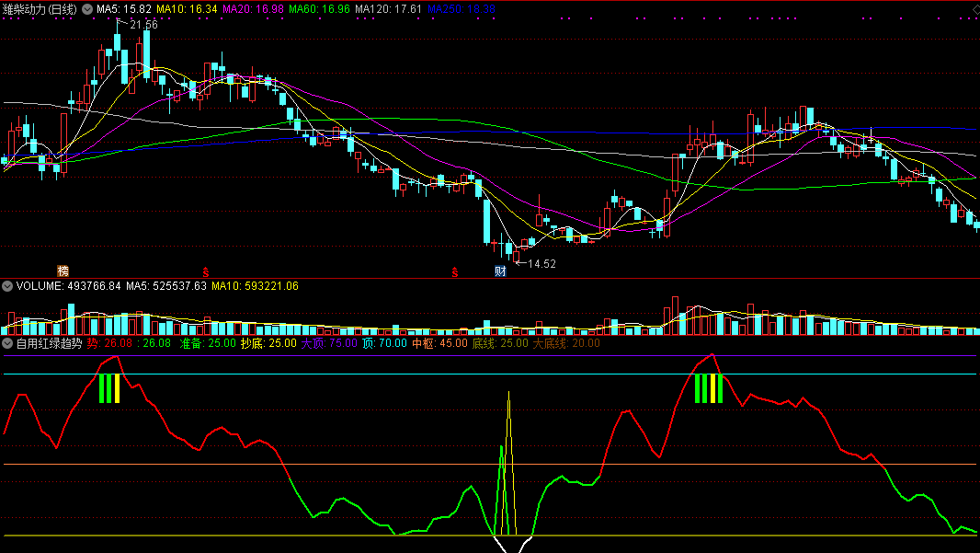Click the 大顶: 75.00 label
This screenshot has height=553, width=980.
pyautogui.click(x=329, y=343)
